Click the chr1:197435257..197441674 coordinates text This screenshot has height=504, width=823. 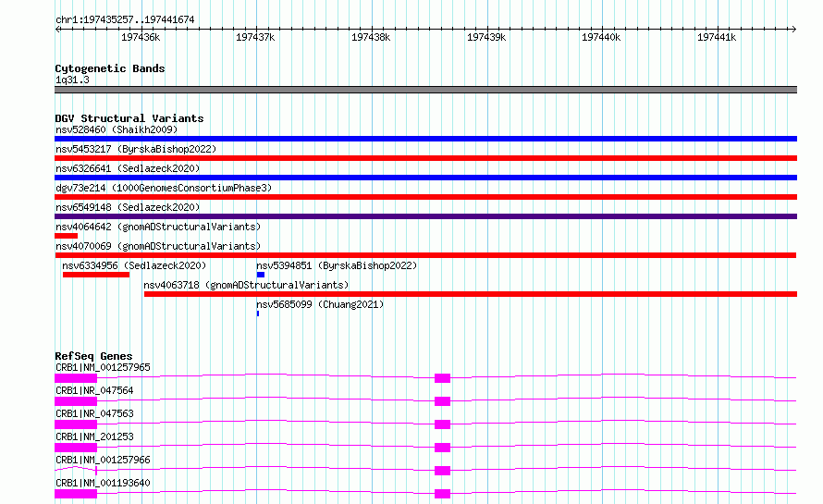[x=125, y=19]
